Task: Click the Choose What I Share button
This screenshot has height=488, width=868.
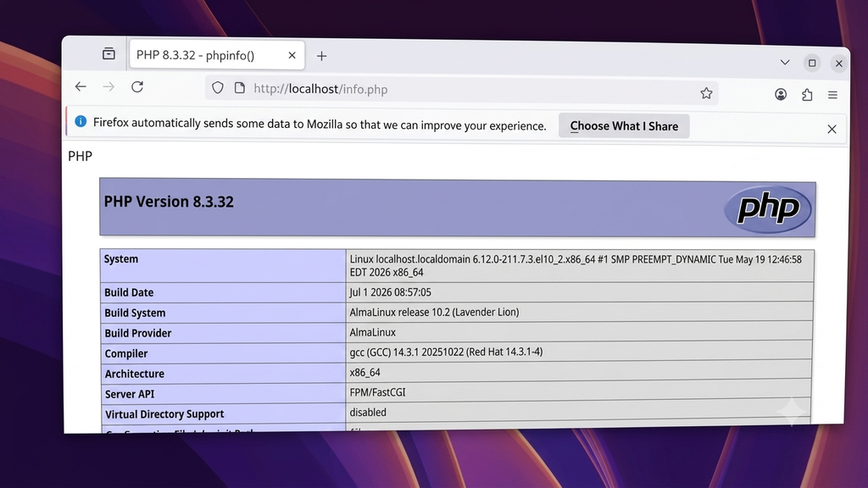Action: tap(624, 126)
